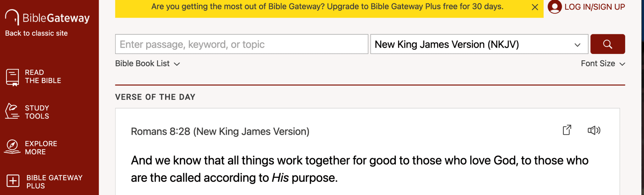This screenshot has width=644, height=195.
Task: Go back to classic site
Action: coord(36,33)
